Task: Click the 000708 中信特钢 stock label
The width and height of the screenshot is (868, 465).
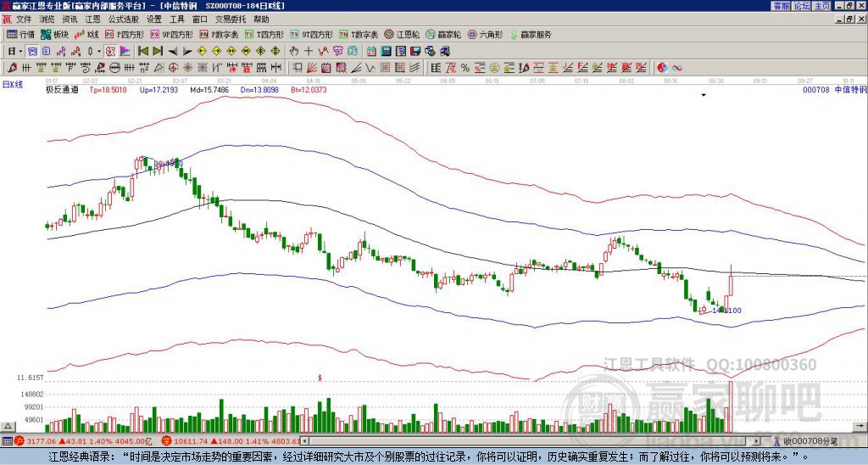Action: [x=834, y=89]
